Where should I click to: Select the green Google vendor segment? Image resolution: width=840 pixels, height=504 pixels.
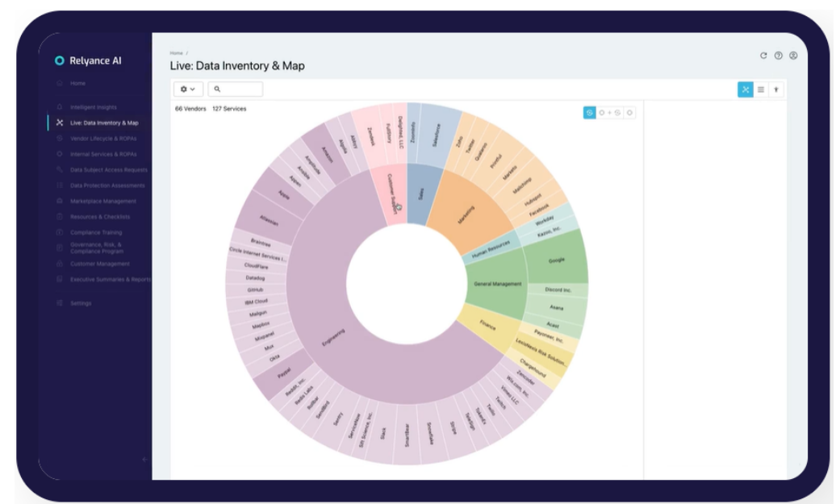tap(556, 260)
